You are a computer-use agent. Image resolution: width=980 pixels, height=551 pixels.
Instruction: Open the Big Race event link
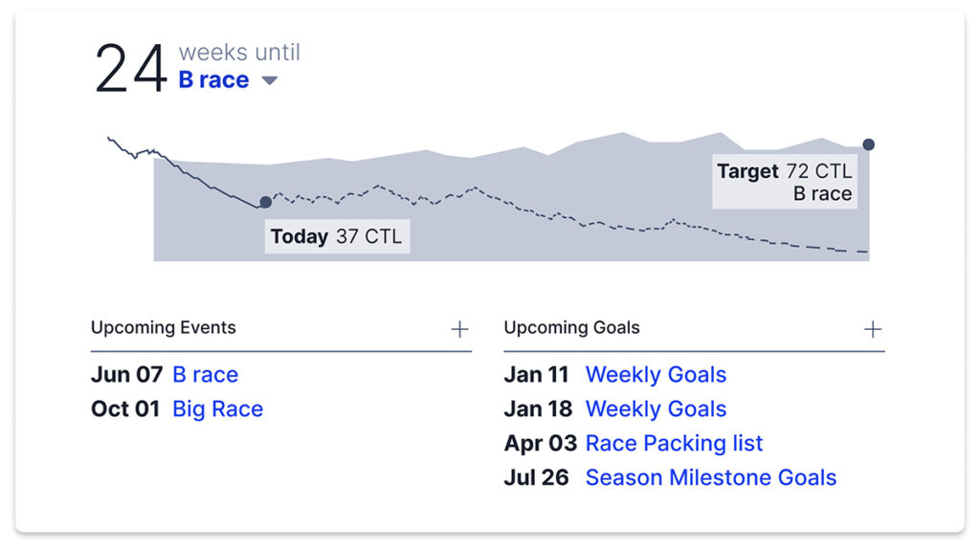pyautogui.click(x=217, y=409)
